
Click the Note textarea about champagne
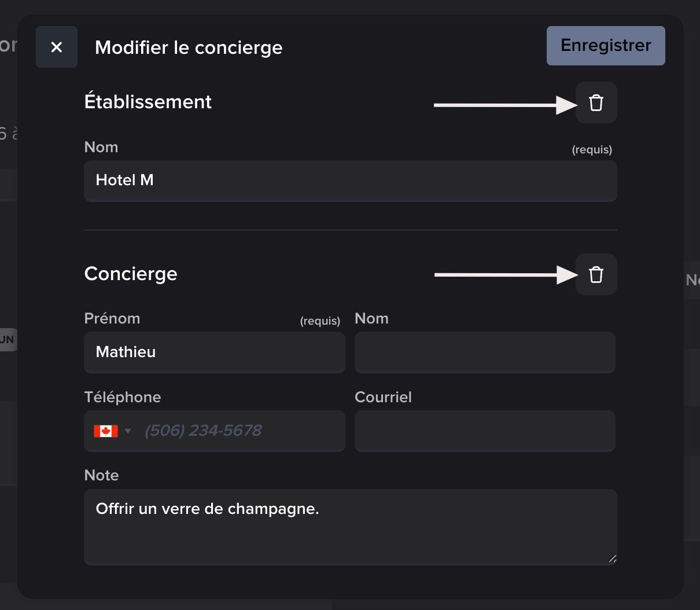(350, 526)
